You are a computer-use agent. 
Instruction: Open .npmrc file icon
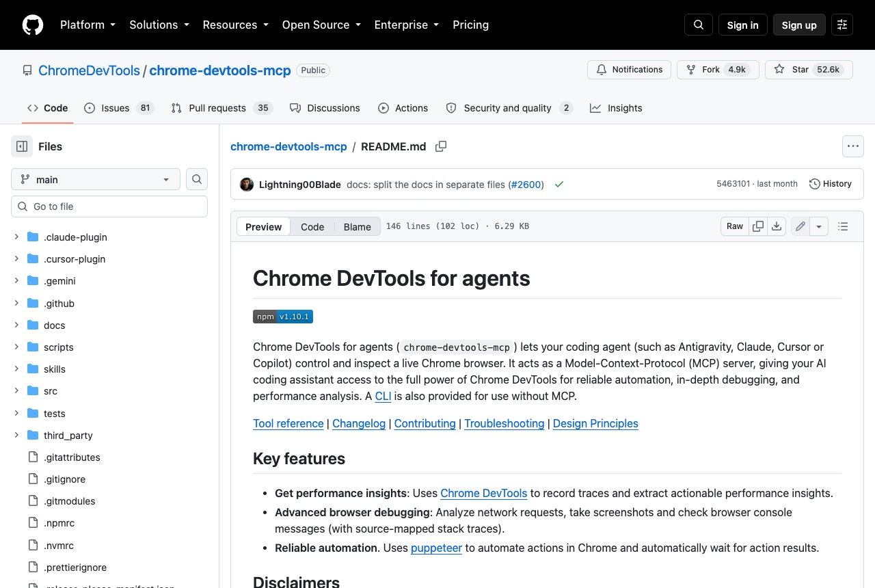coord(33,523)
